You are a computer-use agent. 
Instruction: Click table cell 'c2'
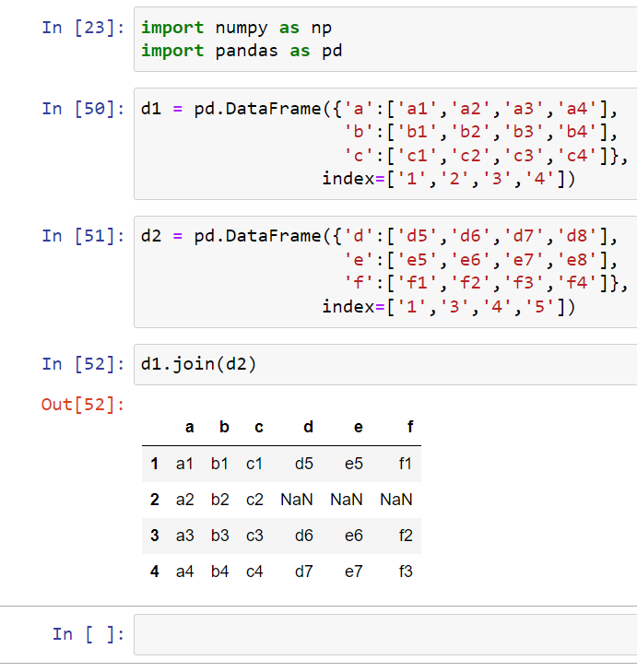pos(254,500)
